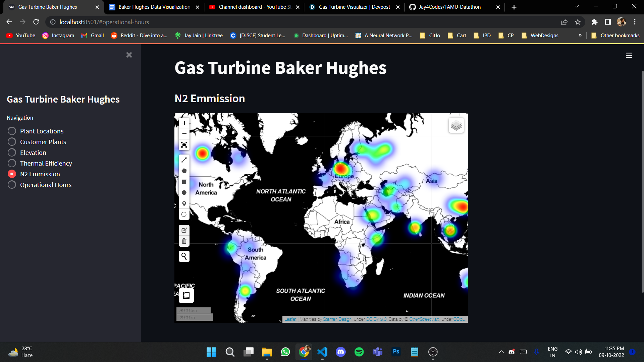Expand the map layers control
The width and height of the screenshot is (644, 362).
pos(456,125)
